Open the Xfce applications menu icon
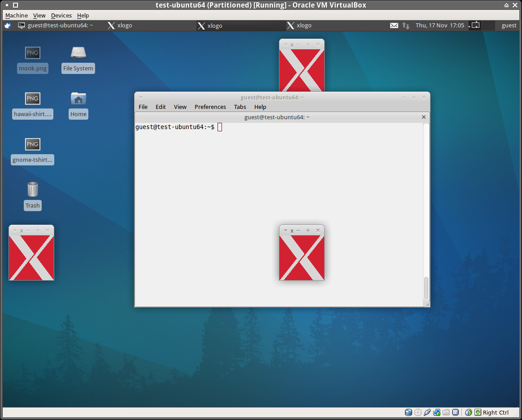The height and width of the screenshot is (420, 522). (x=8, y=26)
